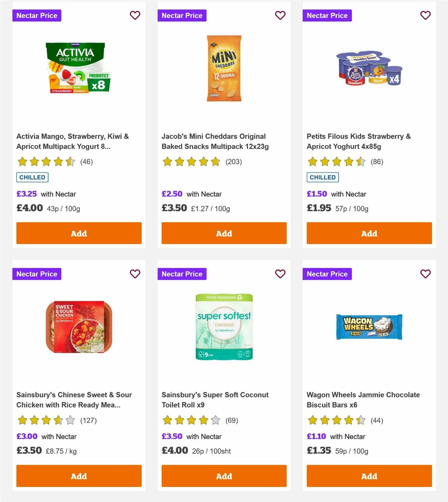Viewport: 448px width, 502px height.
Task: Click the CHILLED tag on Petits Filous product
Action: click(323, 177)
